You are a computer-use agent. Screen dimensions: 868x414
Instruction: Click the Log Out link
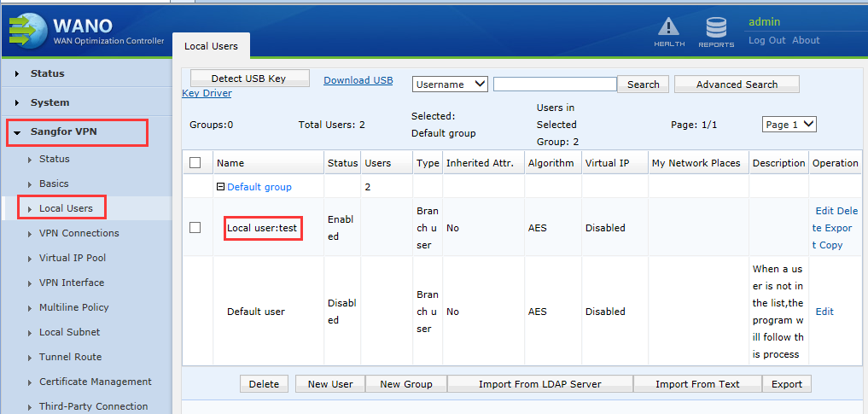(766, 40)
